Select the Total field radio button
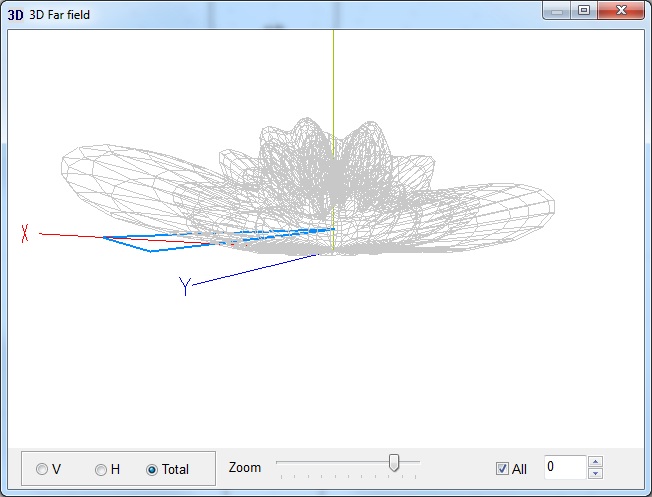 (152, 470)
